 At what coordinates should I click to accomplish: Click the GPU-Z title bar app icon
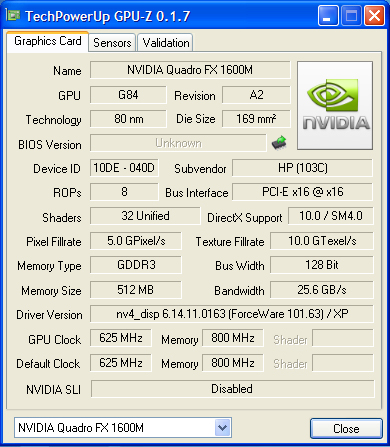pyautogui.click(x=13, y=15)
